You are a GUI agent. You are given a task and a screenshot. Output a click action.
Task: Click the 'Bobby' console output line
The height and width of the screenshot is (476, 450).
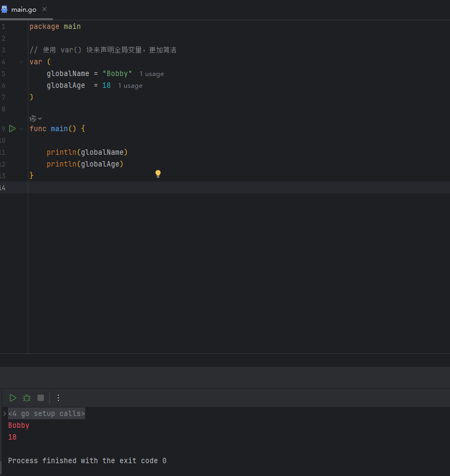(19, 425)
